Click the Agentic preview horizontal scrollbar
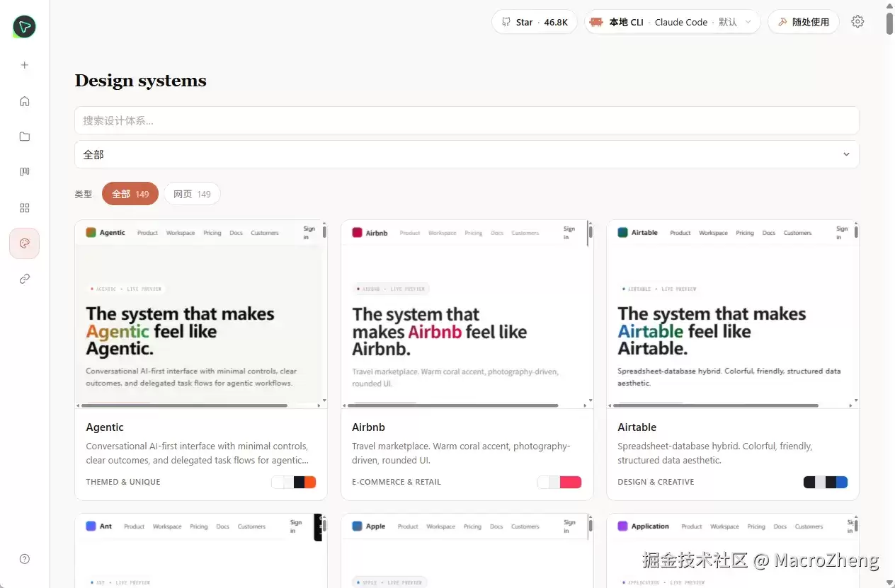The image size is (895, 588). point(185,405)
